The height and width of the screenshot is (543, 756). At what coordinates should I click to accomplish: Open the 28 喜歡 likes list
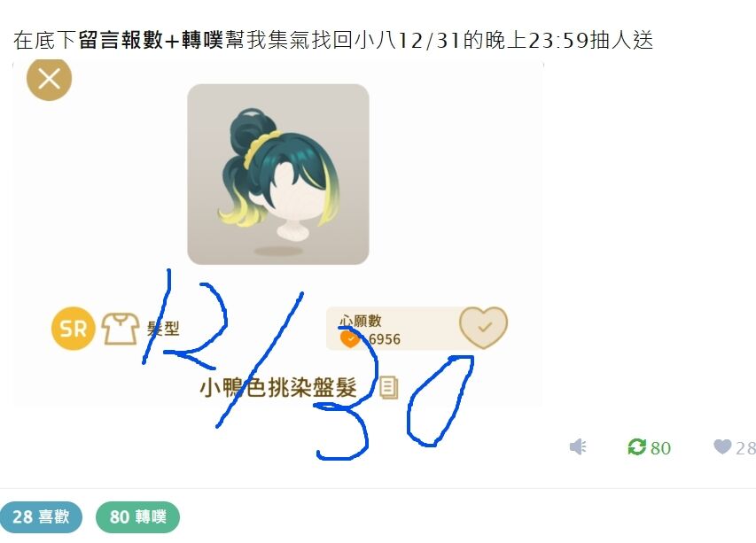(x=41, y=517)
